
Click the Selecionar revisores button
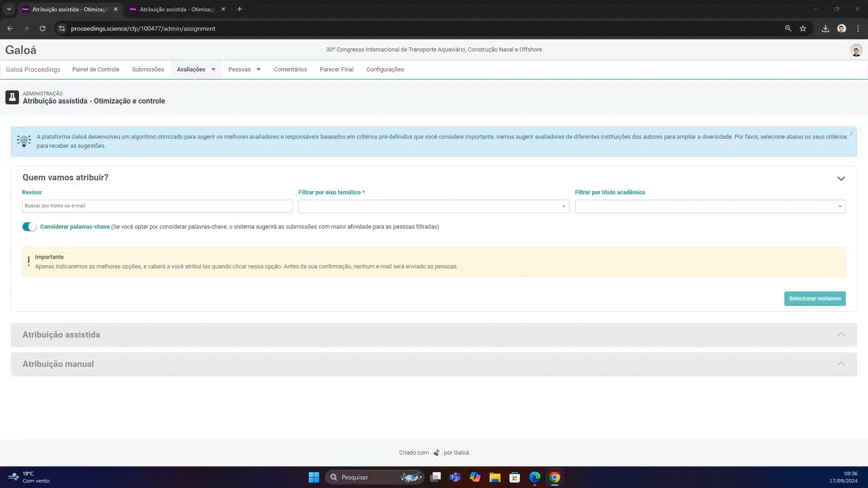click(x=815, y=299)
